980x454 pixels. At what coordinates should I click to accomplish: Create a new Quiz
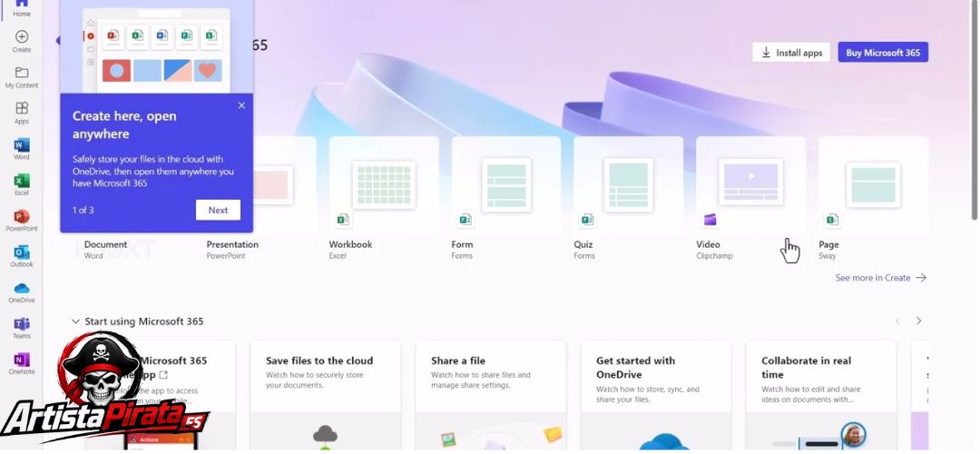pyautogui.click(x=628, y=198)
